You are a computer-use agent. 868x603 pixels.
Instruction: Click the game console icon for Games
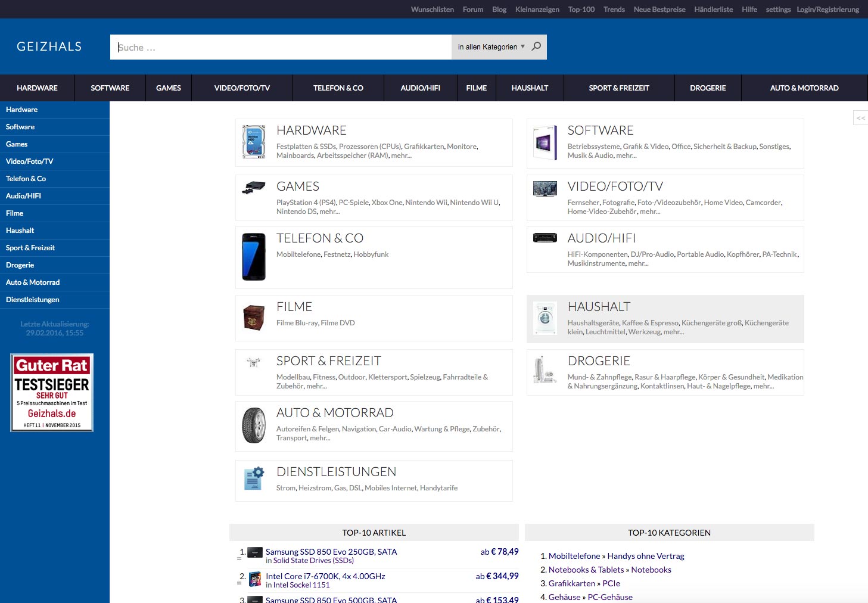(254, 188)
